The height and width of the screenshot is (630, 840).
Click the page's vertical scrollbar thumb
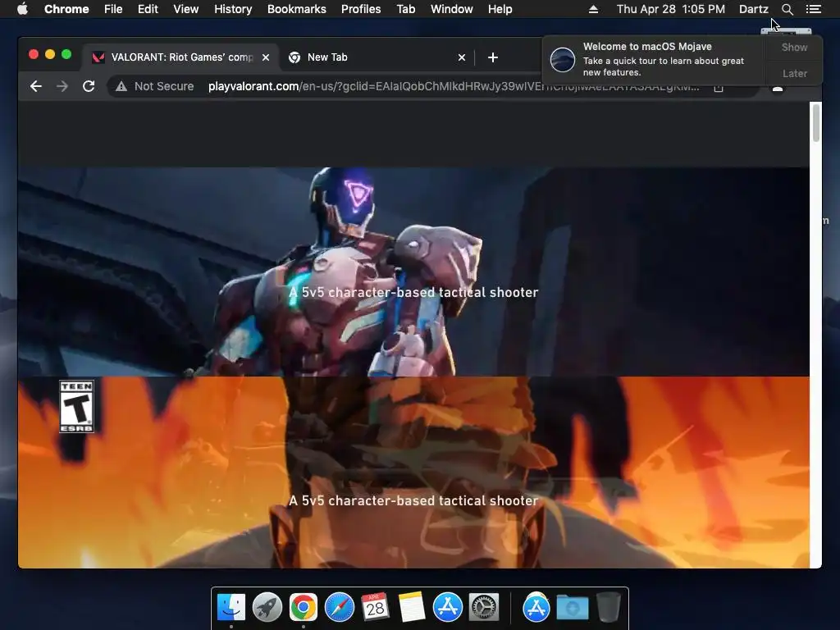pos(816,123)
